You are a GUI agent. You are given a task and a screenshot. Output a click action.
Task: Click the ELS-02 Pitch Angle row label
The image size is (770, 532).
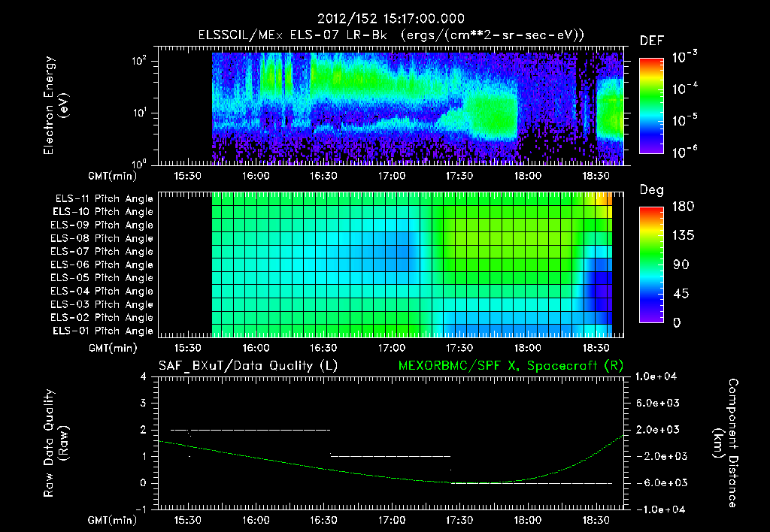pos(102,318)
